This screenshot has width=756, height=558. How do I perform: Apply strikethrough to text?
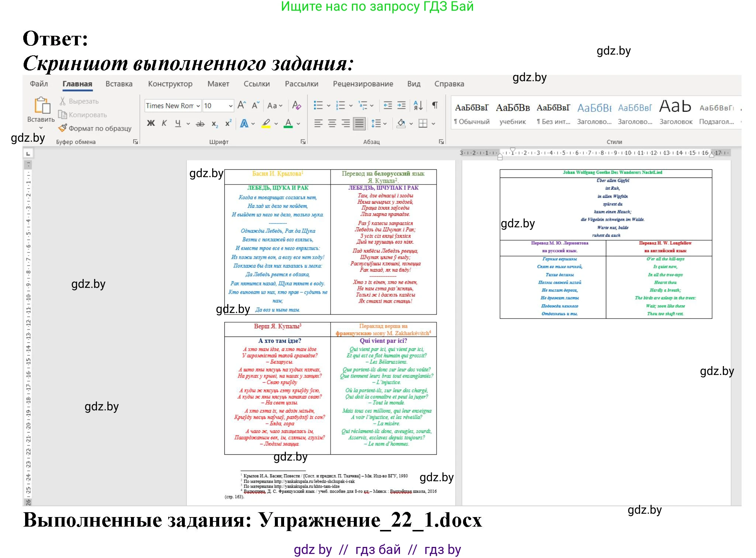click(x=200, y=123)
